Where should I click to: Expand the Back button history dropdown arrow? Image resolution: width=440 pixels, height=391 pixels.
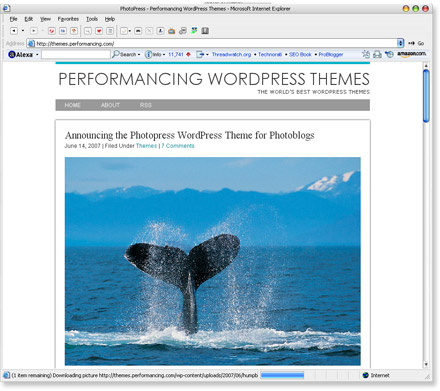coord(23,31)
